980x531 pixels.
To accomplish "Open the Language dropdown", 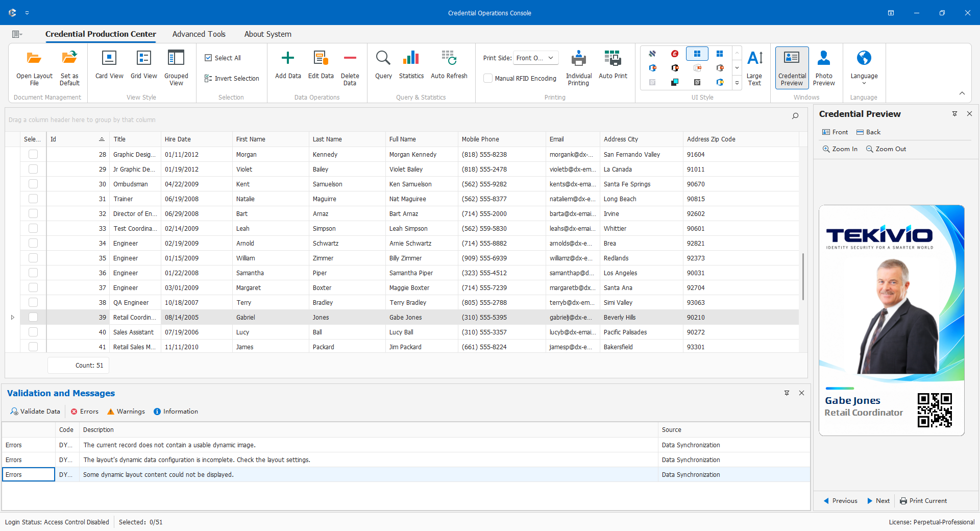I will click(x=864, y=68).
